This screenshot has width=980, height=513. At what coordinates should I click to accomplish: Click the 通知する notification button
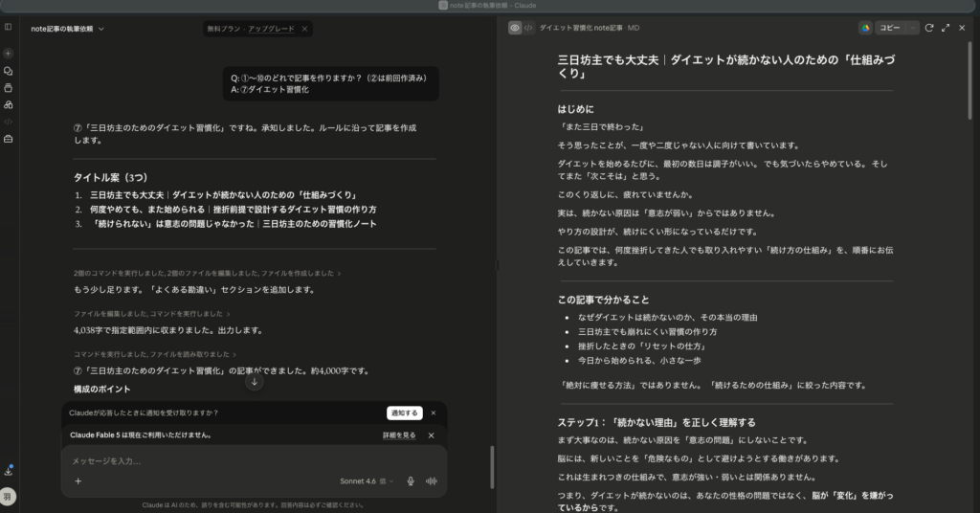405,413
